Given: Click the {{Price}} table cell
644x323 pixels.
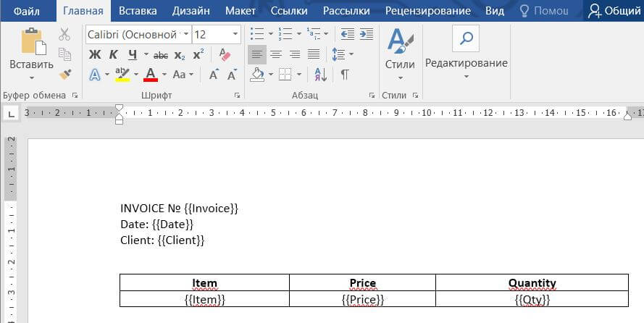Looking at the screenshot, I should coord(363,299).
